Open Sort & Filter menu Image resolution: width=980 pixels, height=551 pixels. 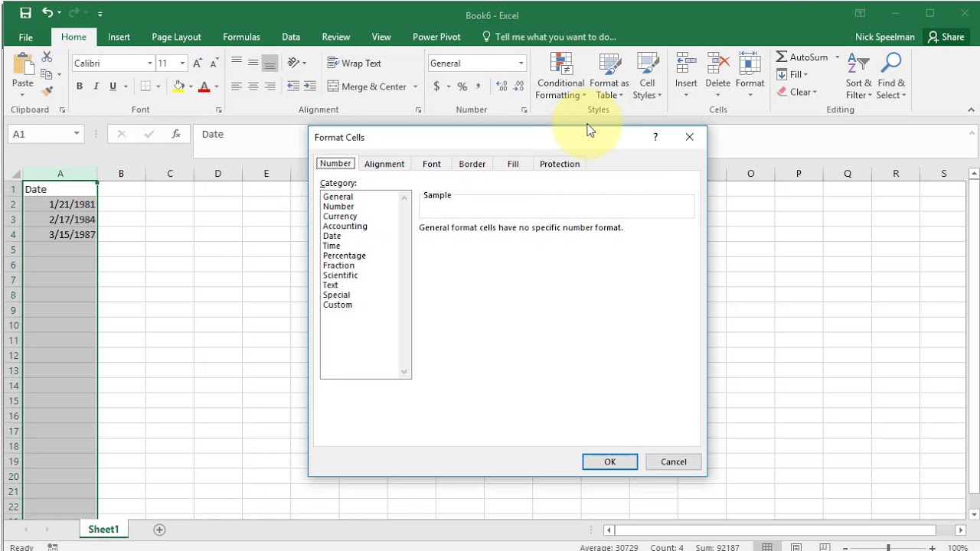[858, 77]
